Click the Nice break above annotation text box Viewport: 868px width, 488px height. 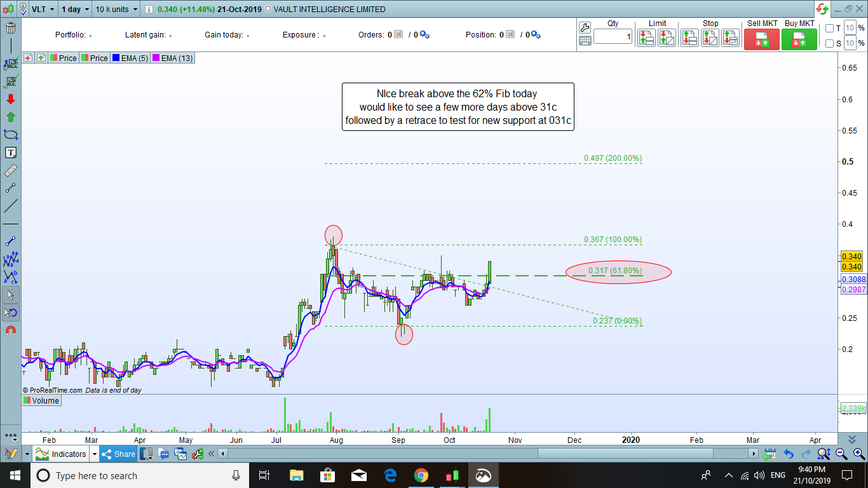click(458, 107)
